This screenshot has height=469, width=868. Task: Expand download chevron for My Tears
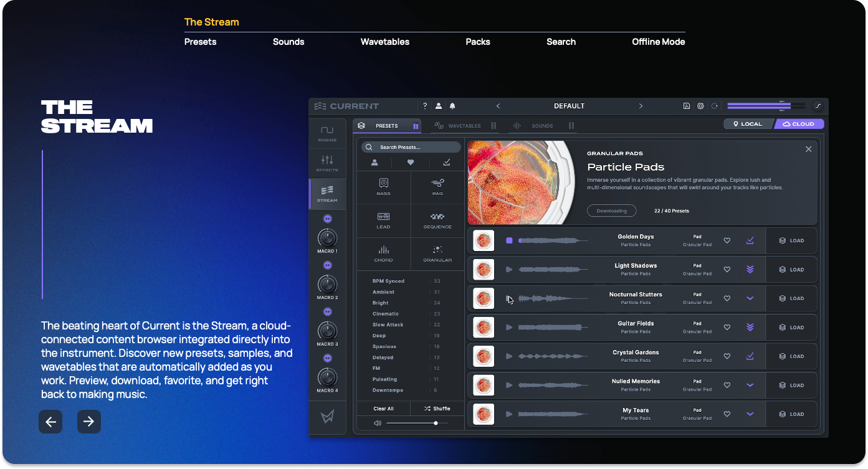pos(750,414)
